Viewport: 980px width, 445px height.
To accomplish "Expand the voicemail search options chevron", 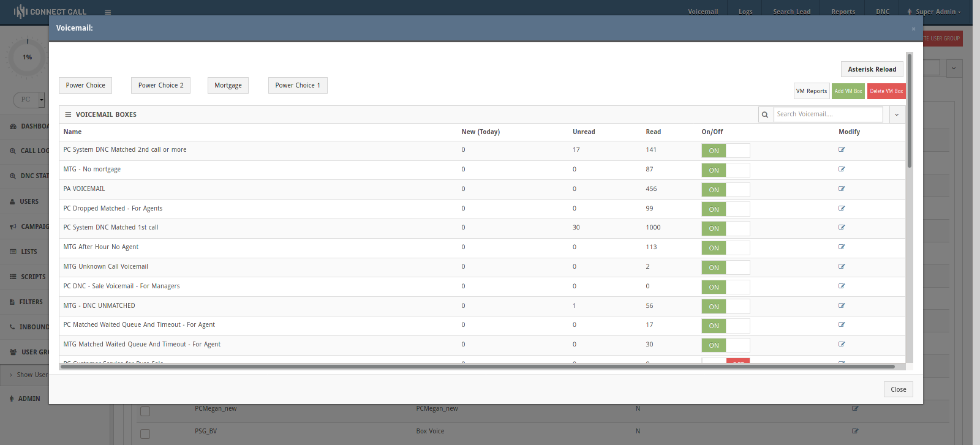I will pos(897,114).
